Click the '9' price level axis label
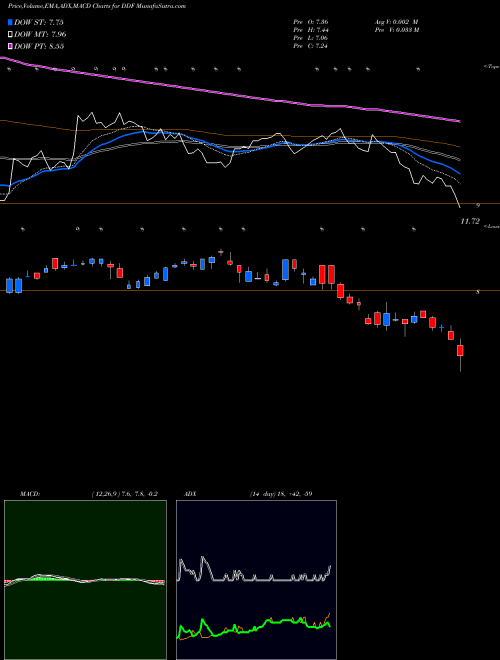500x660 pixels. click(x=478, y=205)
